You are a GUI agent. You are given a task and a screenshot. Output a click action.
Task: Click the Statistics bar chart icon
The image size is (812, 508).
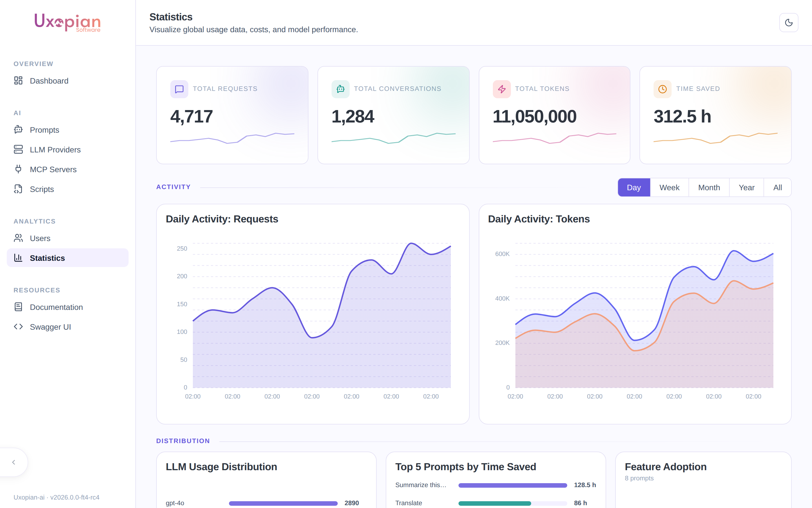pos(18,258)
